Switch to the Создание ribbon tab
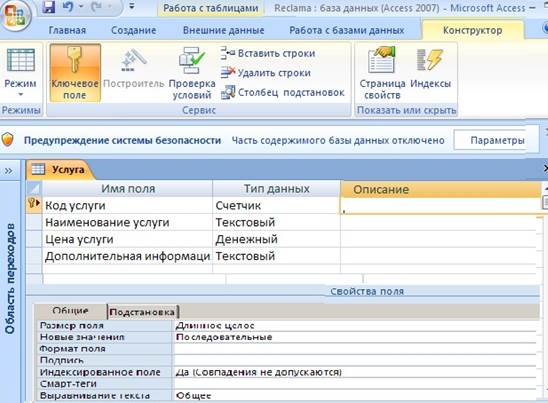This screenshot has width=548, height=403. coord(134,30)
